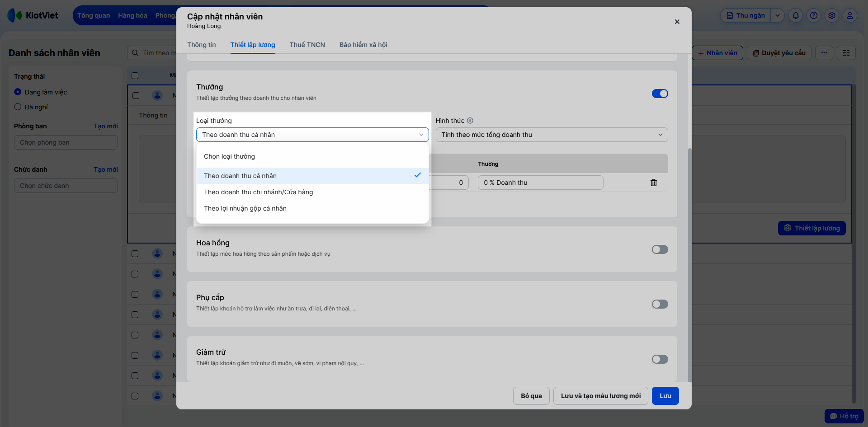The image size is (868, 427).
Task: Click Lưu và tạo mẫu lương mới
Action: (601, 396)
